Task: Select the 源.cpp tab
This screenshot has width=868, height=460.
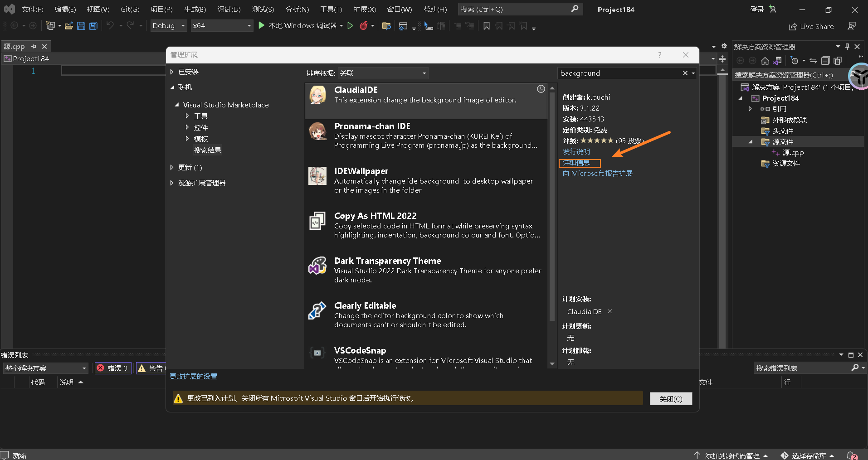Action: (15, 46)
